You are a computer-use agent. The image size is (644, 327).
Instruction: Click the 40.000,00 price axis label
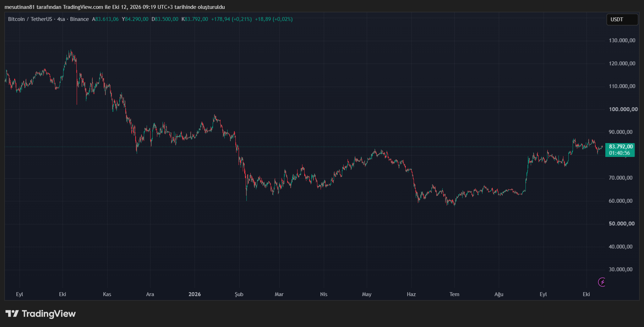tap(621, 247)
